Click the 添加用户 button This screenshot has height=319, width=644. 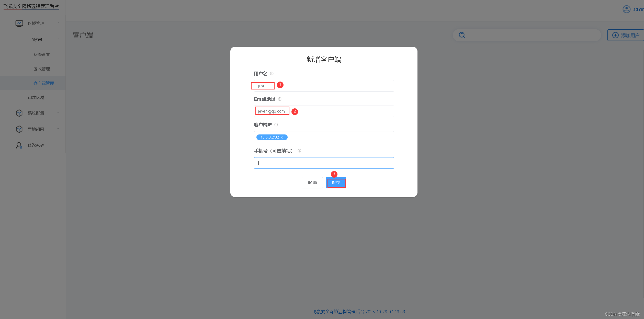pos(626,35)
